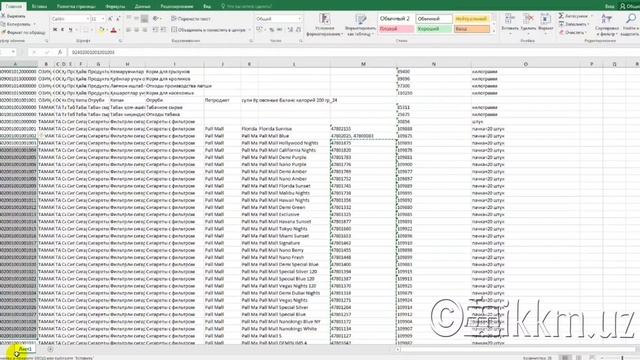The image size is (640, 360).
Task: Expand the cell styles gallery
Action: coord(494,31)
